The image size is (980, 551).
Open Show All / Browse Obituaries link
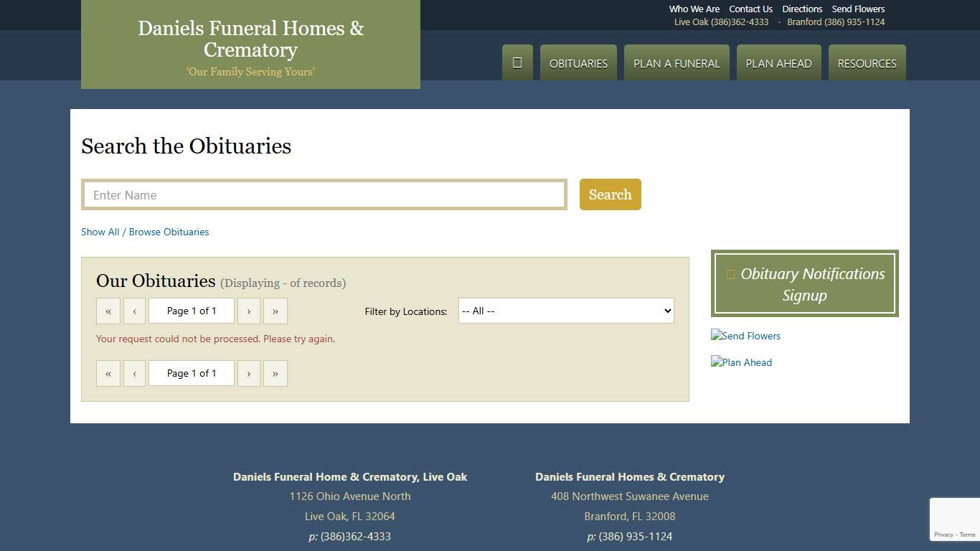(x=145, y=232)
